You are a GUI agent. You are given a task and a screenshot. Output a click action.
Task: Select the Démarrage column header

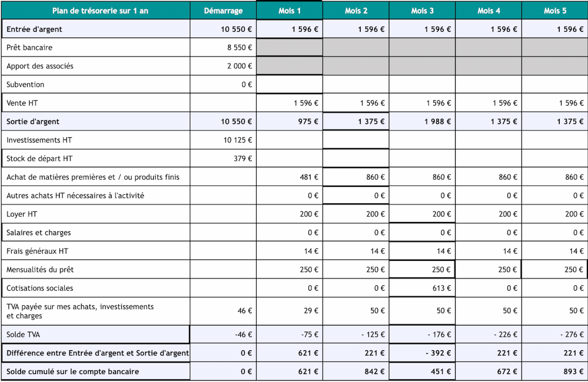(223, 10)
